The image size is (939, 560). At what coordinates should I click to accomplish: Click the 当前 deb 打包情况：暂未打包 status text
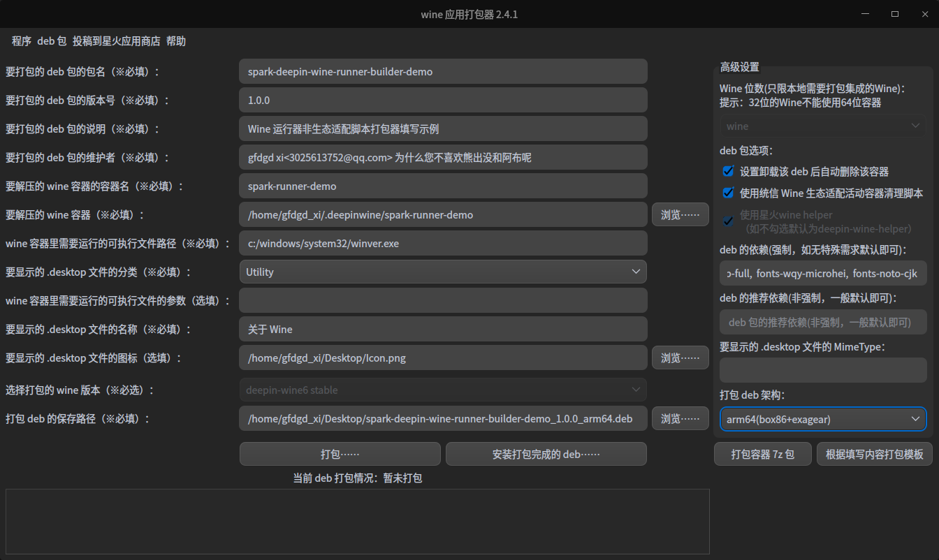pyautogui.click(x=358, y=478)
